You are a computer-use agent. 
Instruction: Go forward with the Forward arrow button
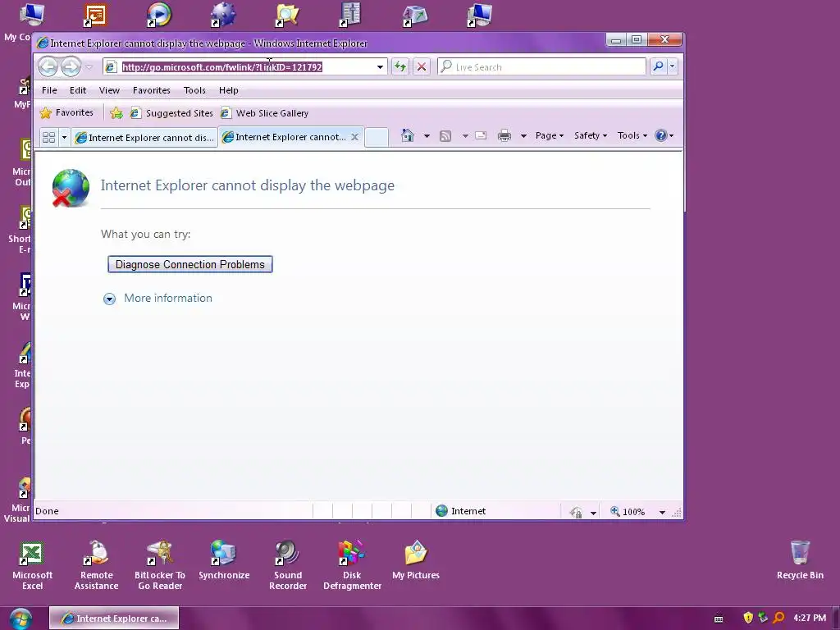click(x=71, y=66)
